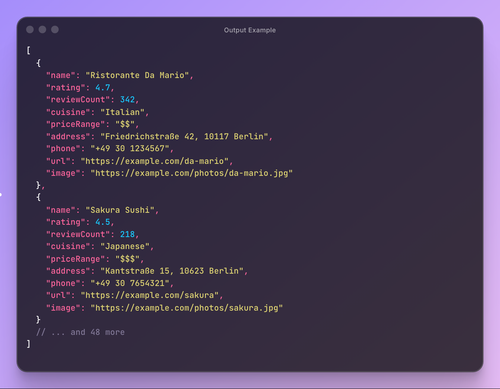
Task: Click the cuisine value "Italian"
Action: coord(122,112)
